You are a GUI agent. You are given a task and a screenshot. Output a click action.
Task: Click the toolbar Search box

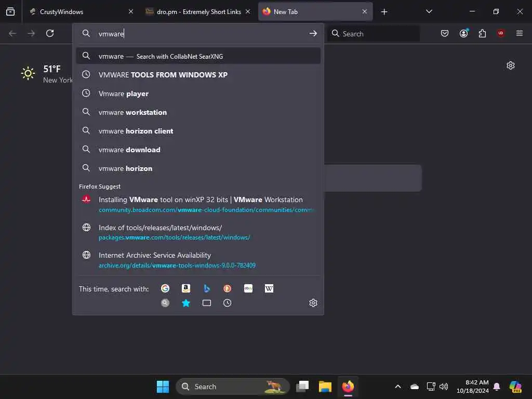[373, 33]
